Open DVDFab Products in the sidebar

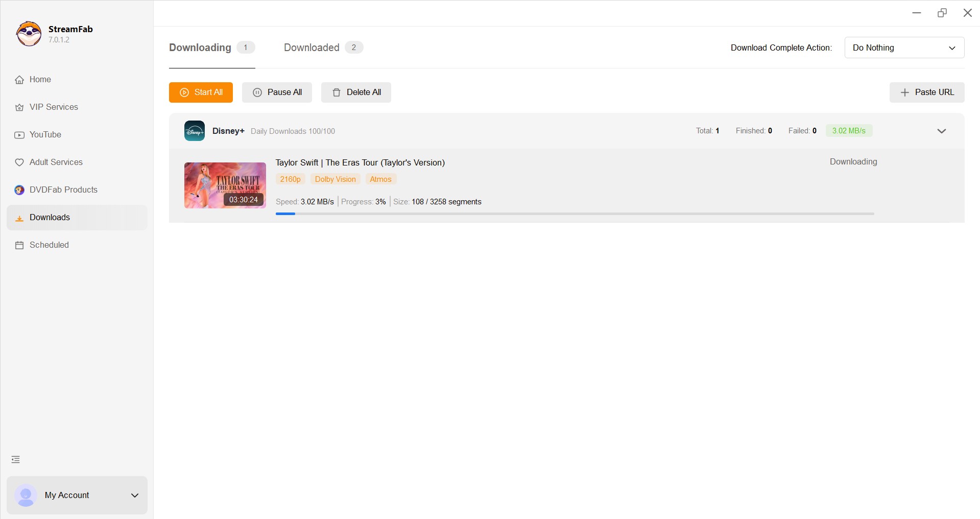pos(63,190)
